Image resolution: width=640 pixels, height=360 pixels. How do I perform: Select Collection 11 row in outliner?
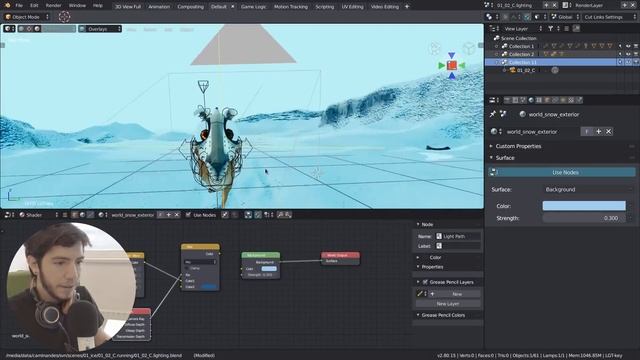(561, 62)
